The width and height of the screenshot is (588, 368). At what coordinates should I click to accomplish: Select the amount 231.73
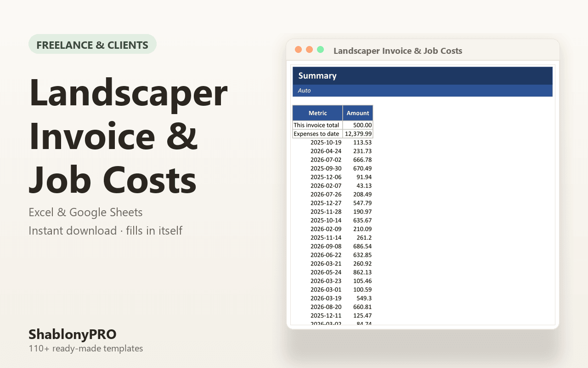pos(362,151)
